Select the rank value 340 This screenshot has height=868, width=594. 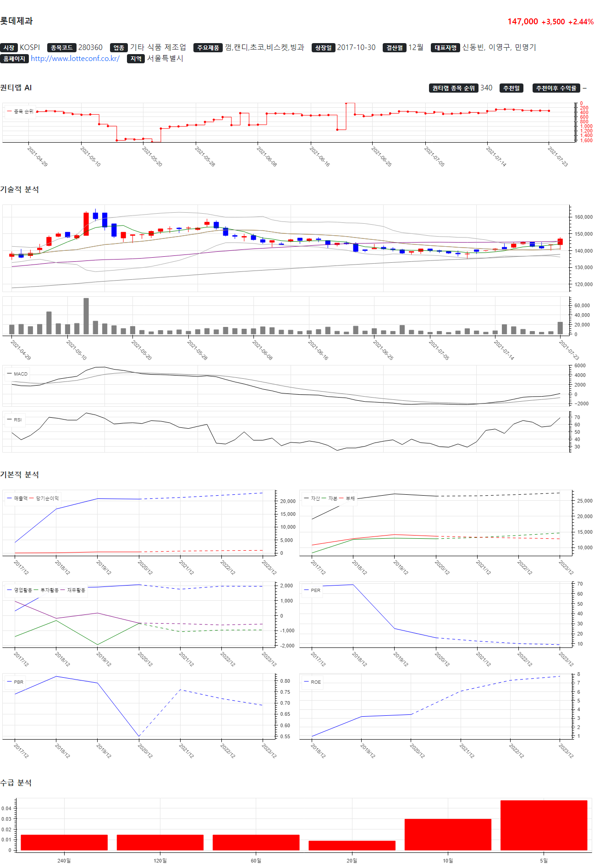pos(486,88)
